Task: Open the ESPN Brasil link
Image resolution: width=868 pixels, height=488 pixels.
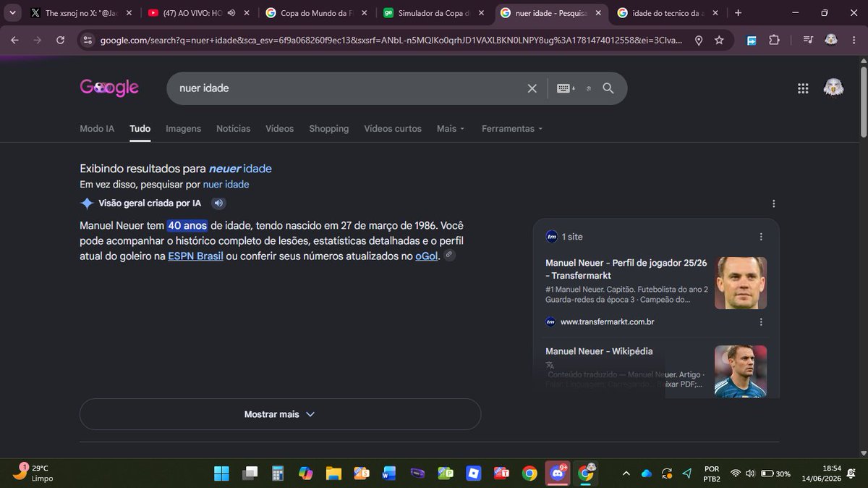Action: point(195,256)
